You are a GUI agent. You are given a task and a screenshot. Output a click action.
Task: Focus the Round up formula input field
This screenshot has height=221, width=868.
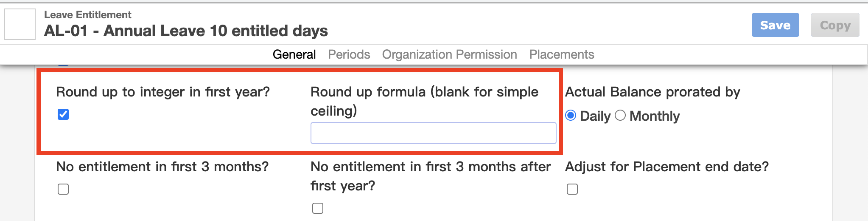(x=433, y=133)
